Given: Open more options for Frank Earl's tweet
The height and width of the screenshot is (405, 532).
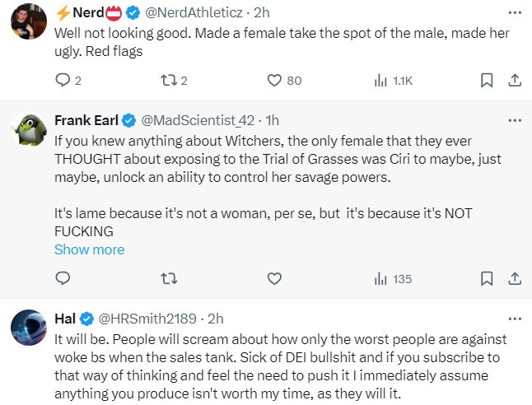Looking at the screenshot, I should pyautogui.click(x=515, y=120).
